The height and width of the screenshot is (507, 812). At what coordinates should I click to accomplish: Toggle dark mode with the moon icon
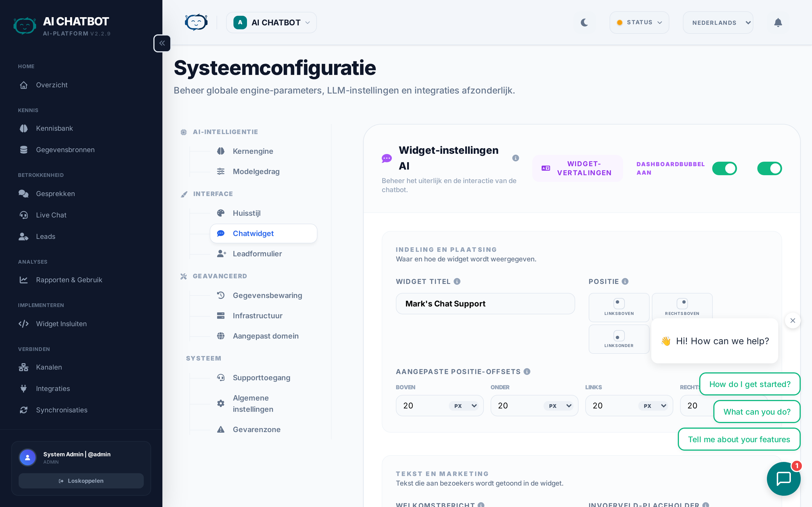(x=584, y=23)
